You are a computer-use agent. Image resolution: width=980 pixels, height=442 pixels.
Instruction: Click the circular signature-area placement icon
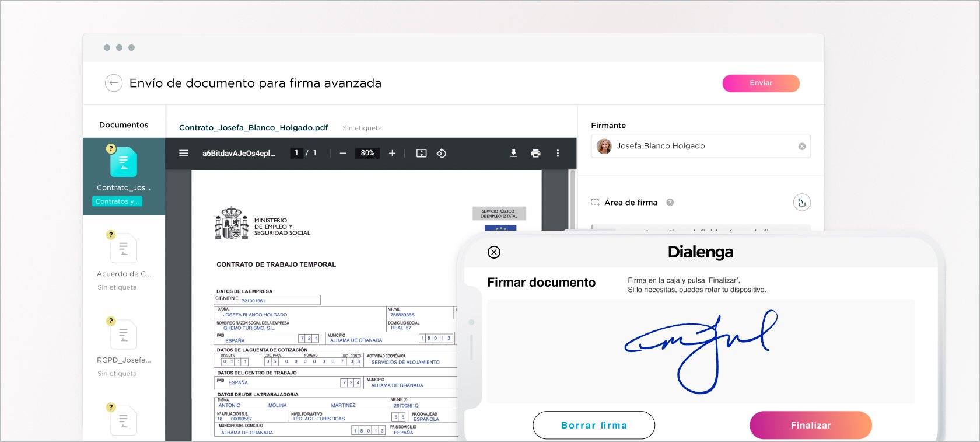coord(802,203)
